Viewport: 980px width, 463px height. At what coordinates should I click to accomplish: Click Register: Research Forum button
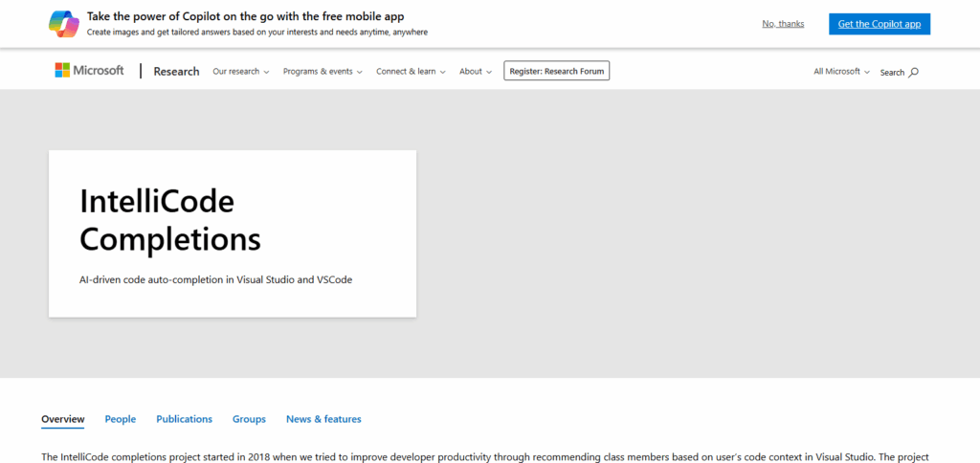(556, 71)
